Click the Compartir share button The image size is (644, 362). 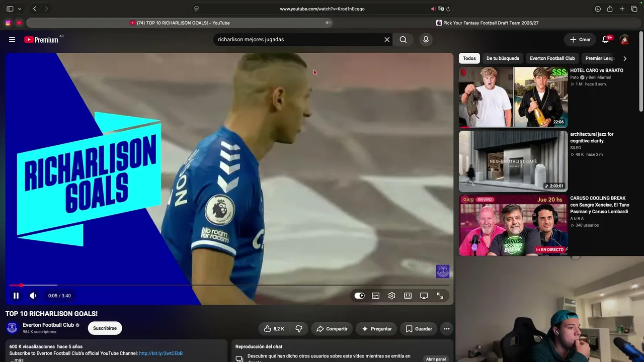[x=332, y=329]
